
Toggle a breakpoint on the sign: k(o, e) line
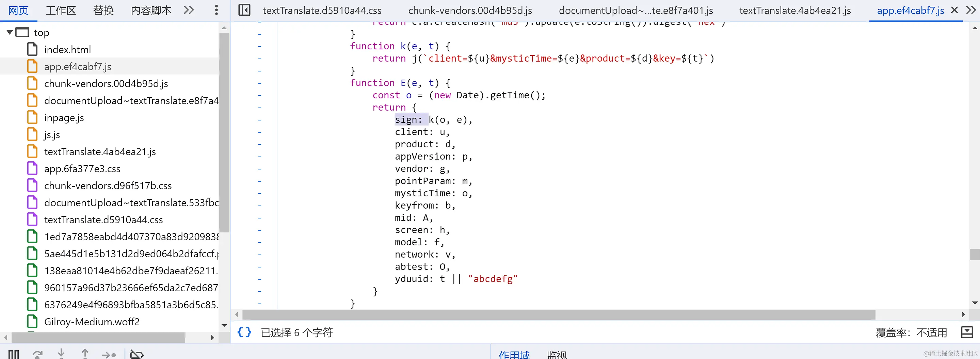[259, 119]
